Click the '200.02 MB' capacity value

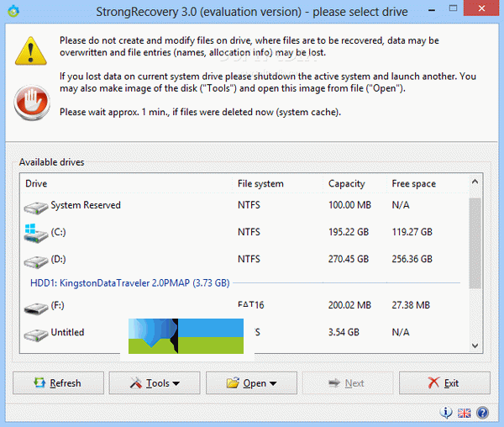pyautogui.click(x=349, y=305)
